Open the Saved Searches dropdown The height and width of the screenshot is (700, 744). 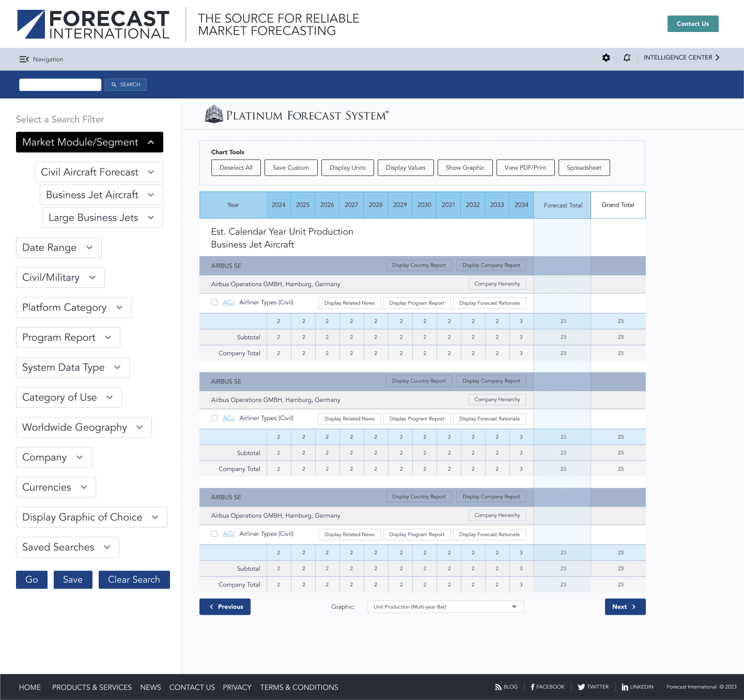[68, 547]
